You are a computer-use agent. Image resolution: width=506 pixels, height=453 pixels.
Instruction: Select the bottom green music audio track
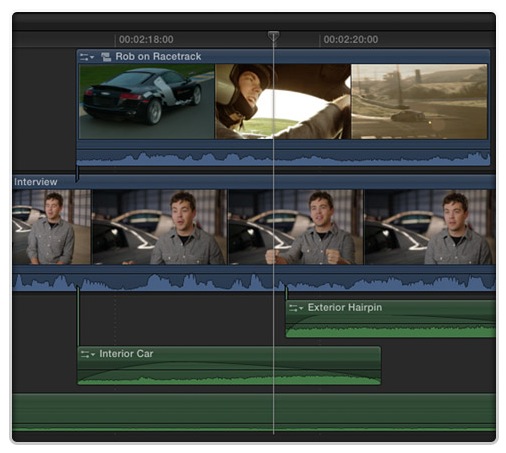click(x=254, y=413)
